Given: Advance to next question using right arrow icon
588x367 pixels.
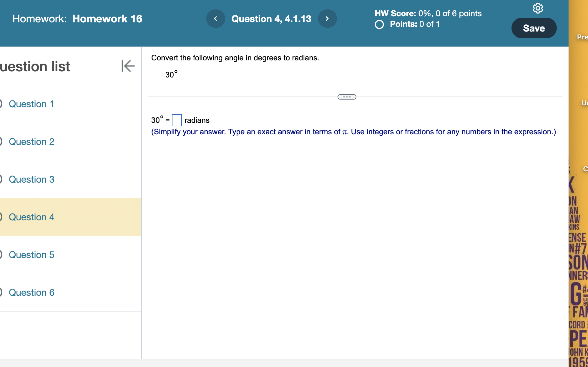Looking at the screenshot, I should pyautogui.click(x=327, y=19).
